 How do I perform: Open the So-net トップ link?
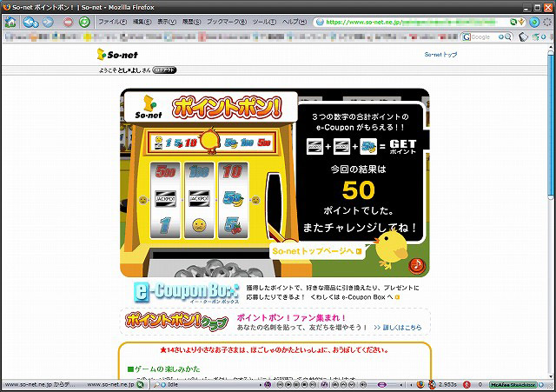[x=440, y=55]
